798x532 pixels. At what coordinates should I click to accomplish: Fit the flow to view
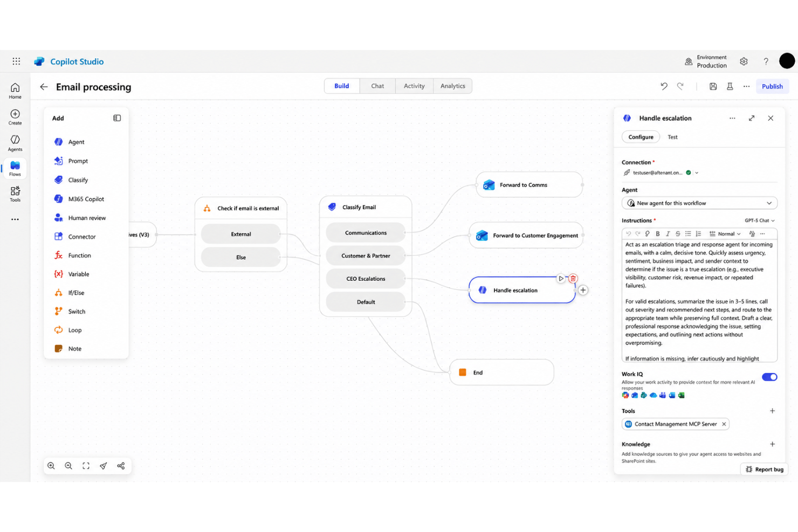[x=86, y=466]
